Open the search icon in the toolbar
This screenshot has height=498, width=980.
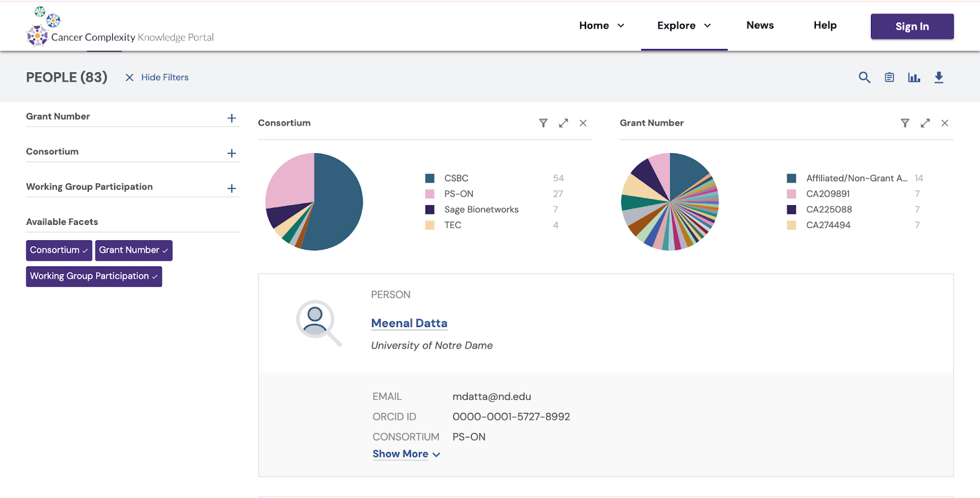(864, 77)
